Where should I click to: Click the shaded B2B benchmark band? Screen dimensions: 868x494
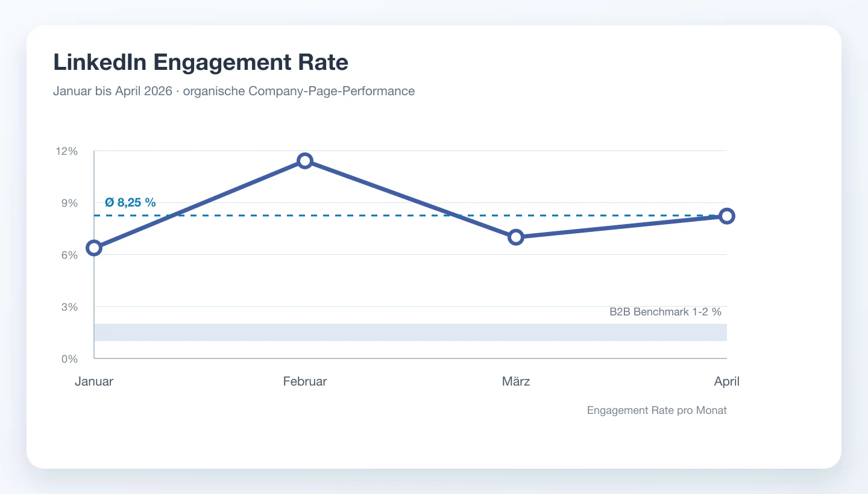pyautogui.click(x=410, y=333)
